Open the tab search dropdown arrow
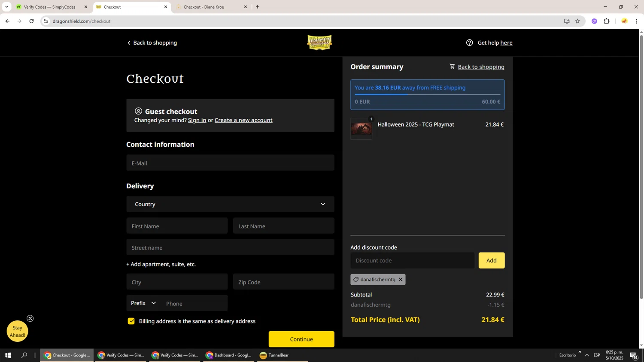The height and width of the screenshot is (362, 644). tap(6, 7)
